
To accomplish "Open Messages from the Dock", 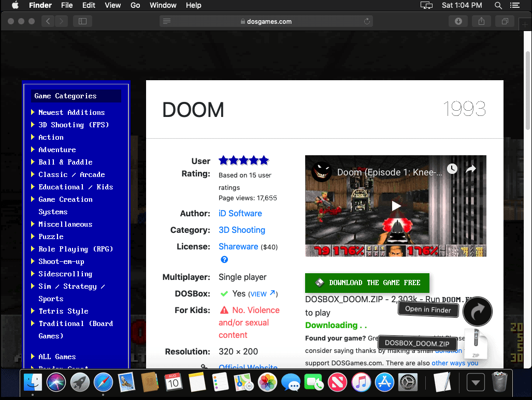I will (291, 382).
